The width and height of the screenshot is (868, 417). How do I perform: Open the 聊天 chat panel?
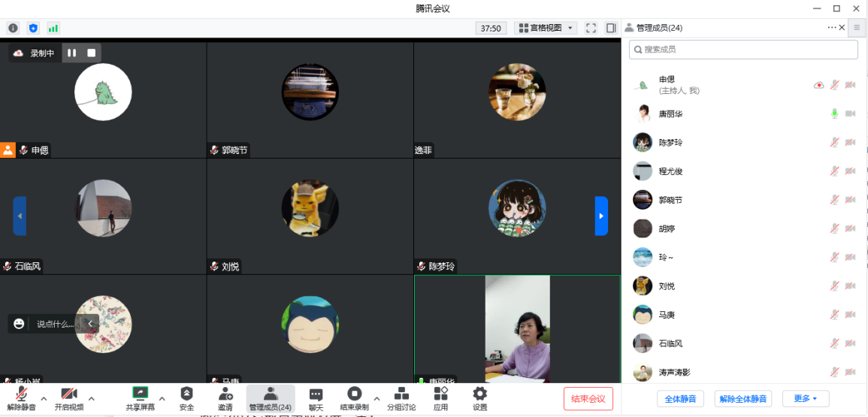[316, 397]
